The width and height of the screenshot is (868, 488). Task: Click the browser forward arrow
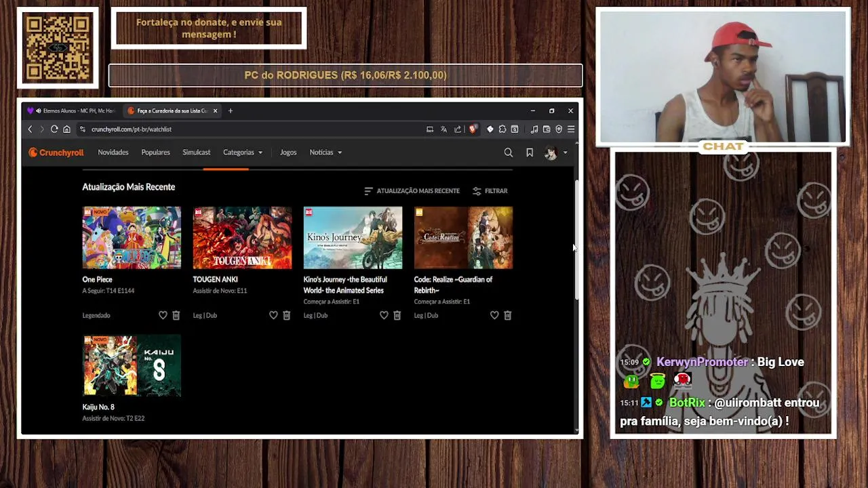[42, 129]
